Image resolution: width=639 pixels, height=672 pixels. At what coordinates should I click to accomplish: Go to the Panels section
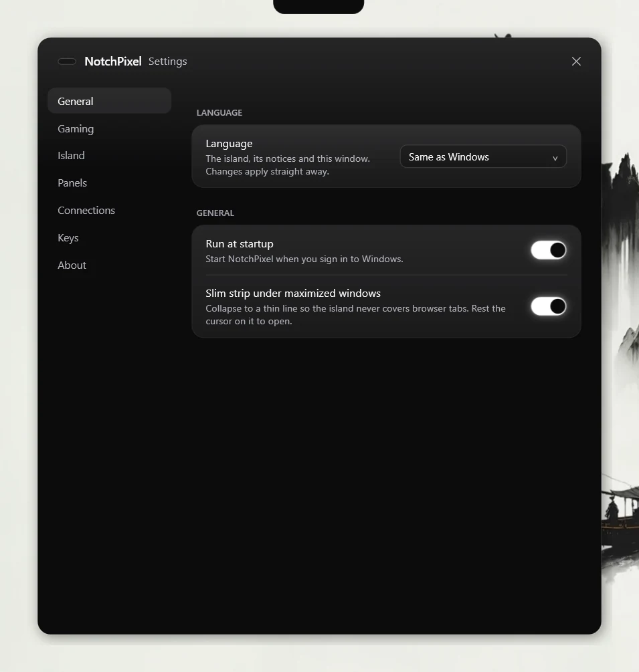(109, 183)
